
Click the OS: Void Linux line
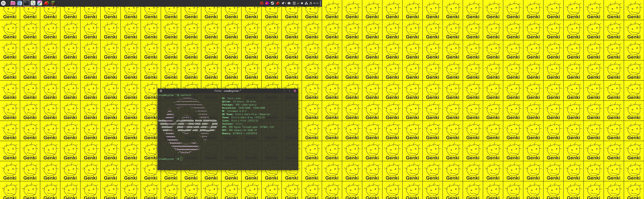pyautogui.click(x=231, y=98)
